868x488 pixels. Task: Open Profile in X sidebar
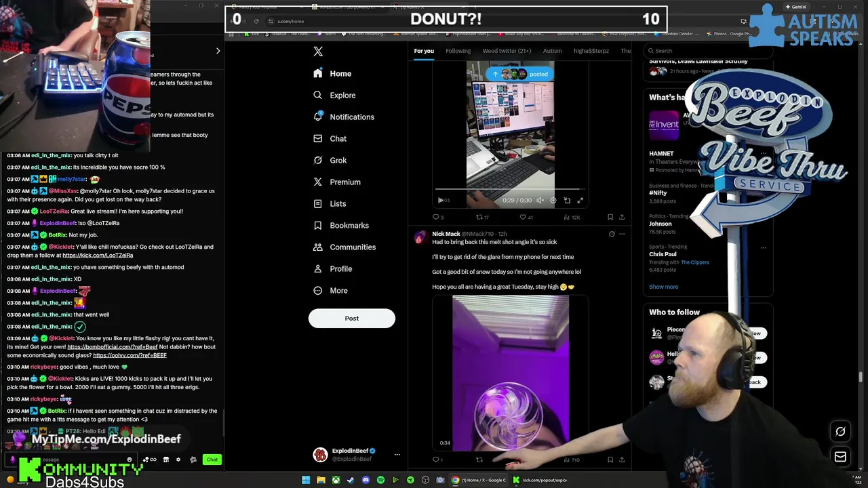point(332,268)
